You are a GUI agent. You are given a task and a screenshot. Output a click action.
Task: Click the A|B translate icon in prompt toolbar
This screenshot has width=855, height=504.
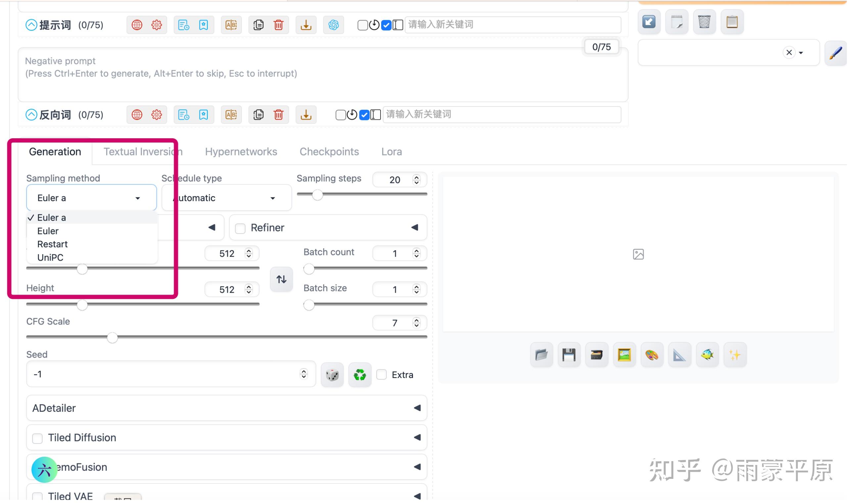[x=231, y=24]
